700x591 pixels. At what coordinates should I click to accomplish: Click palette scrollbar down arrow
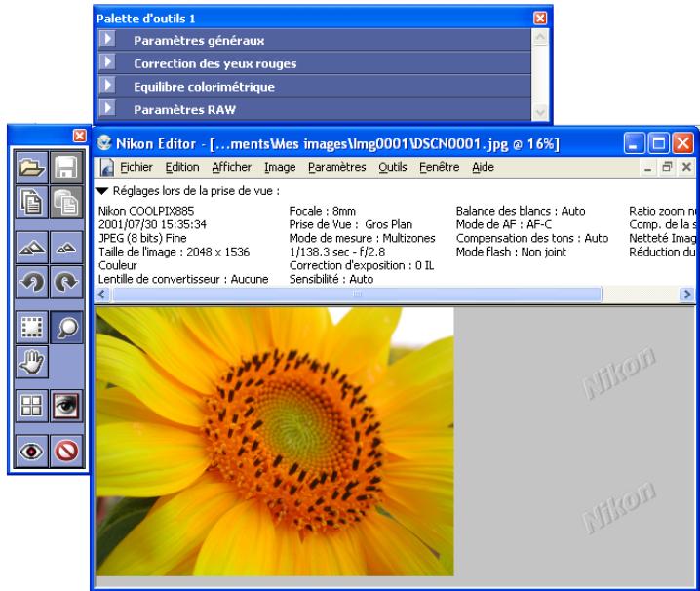tap(540, 112)
